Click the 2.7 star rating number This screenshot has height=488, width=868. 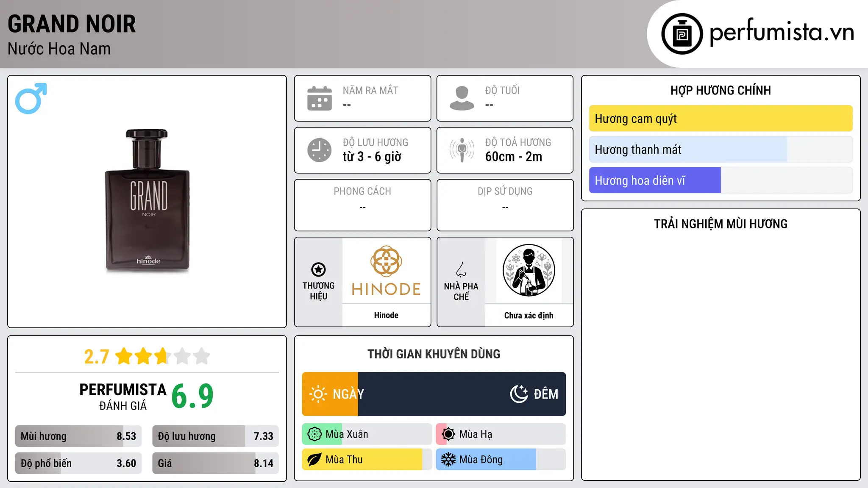point(97,357)
